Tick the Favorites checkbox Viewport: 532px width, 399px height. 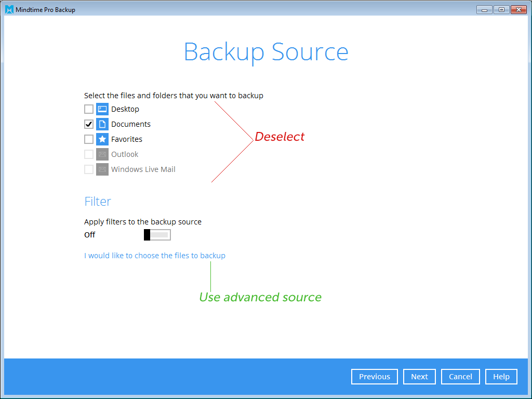click(89, 139)
